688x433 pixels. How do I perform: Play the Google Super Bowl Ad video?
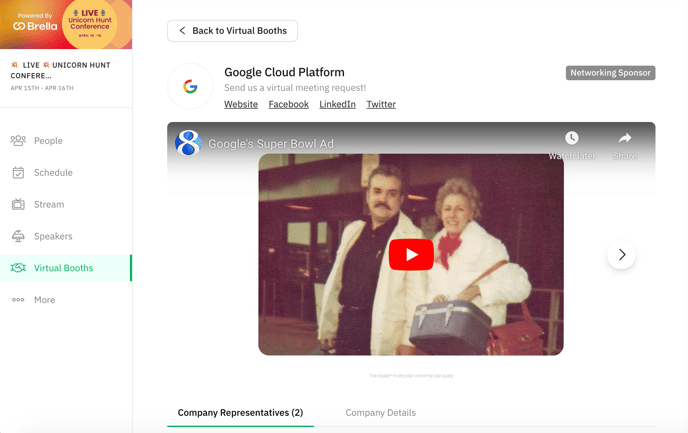coord(411,254)
